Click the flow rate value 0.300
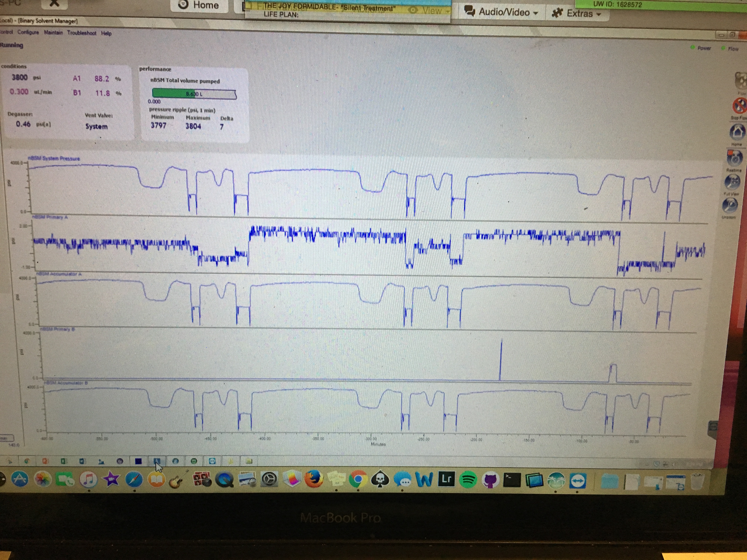Viewport: 747px width, 560px height. tap(19, 91)
